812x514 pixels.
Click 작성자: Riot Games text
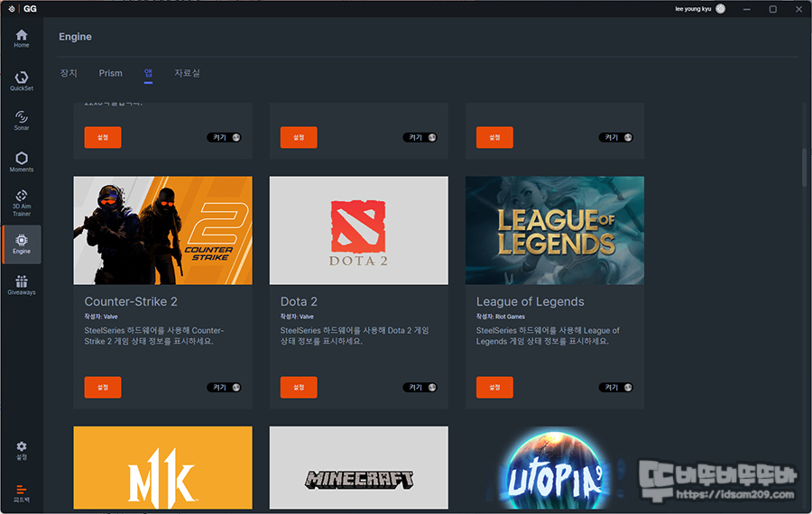tap(500, 317)
